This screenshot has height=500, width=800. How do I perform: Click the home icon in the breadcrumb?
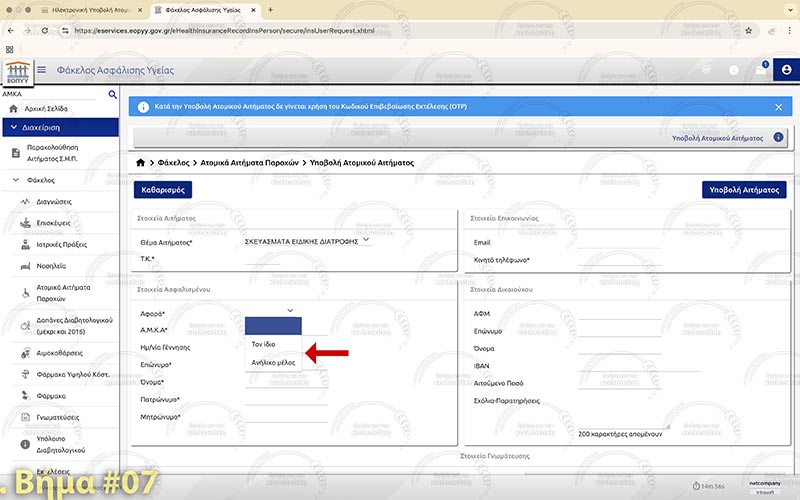[141, 161]
